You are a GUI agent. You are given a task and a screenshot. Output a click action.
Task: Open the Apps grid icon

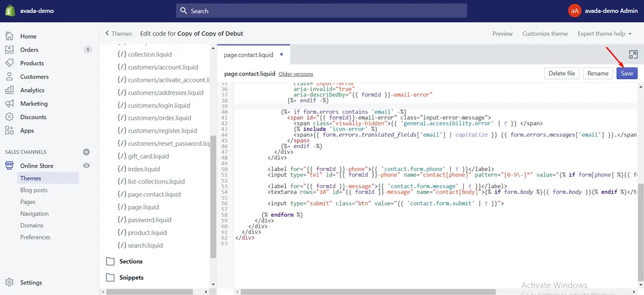click(x=9, y=130)
